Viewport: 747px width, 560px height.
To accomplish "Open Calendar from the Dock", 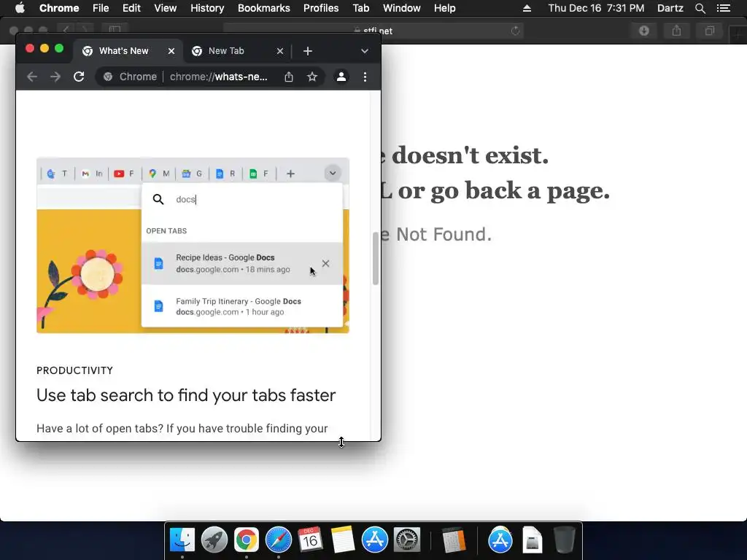I will click(x=310, y=540).
